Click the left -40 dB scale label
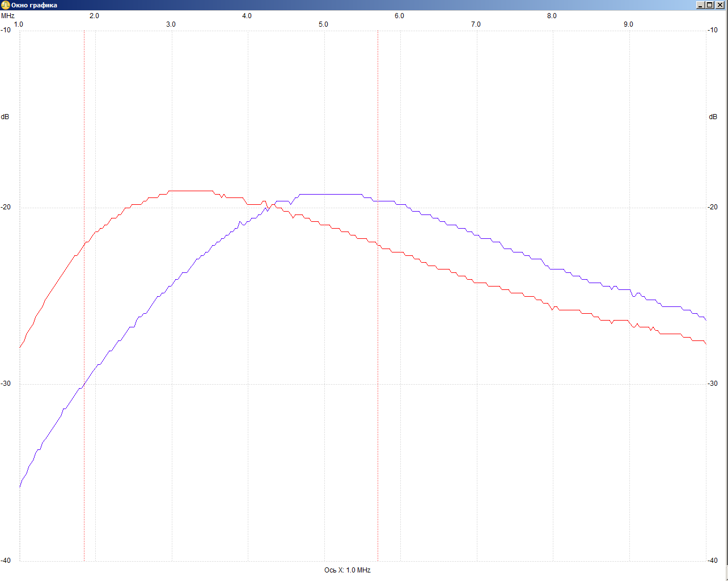The height and width of the screenshot is (581, 728). pos(6,561)
